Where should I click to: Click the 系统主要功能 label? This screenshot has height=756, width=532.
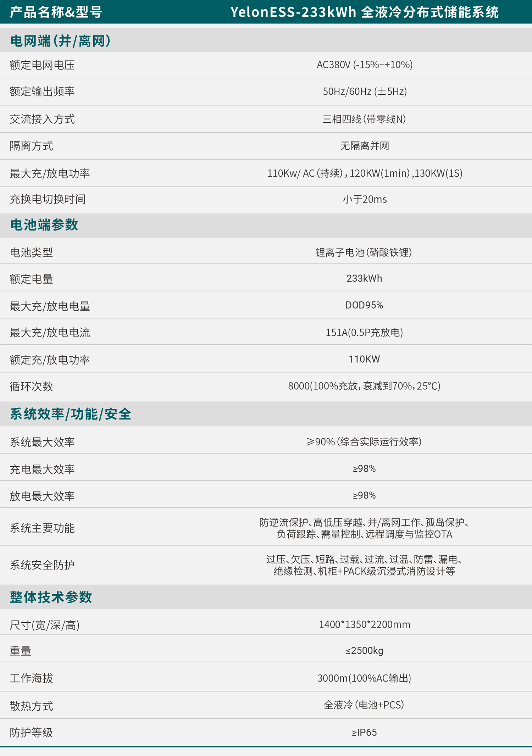click(x=42, y=528)
